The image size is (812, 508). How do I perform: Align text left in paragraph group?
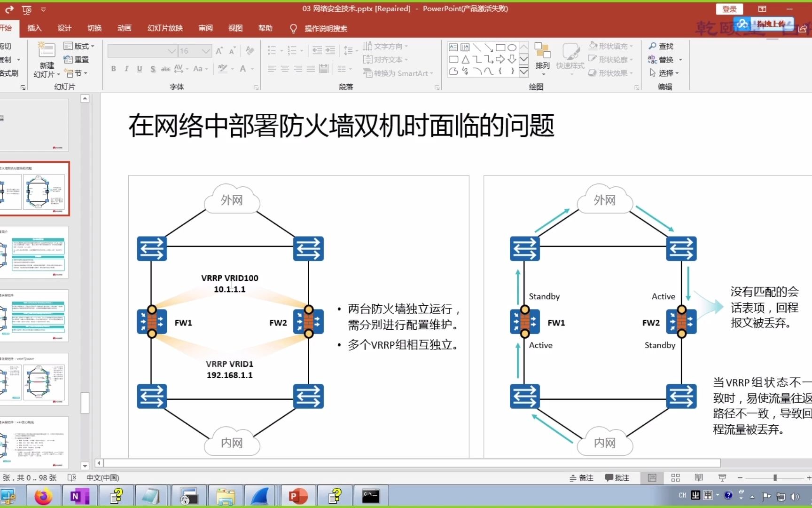(x=272, y=69)
